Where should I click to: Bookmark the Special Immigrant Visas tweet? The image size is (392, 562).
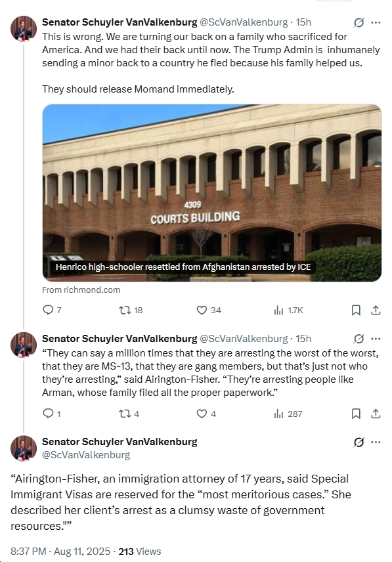pos(355,413)
